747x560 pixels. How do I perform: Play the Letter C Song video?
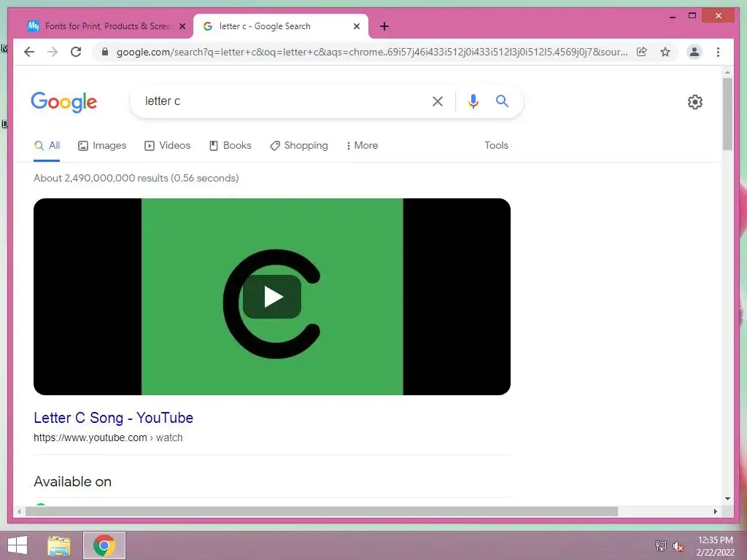click(x=272, y=297)
